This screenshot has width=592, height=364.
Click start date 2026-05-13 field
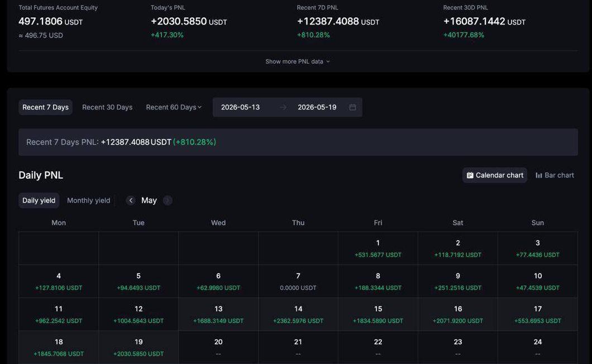[x=241, y=107]
